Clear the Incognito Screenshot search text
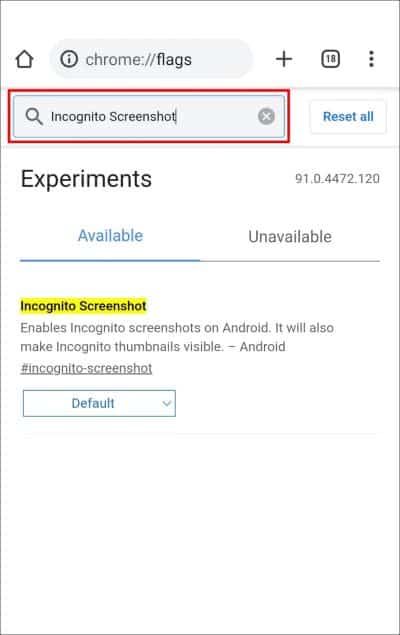This screenshot has height=635, width=400. (266, 117)
